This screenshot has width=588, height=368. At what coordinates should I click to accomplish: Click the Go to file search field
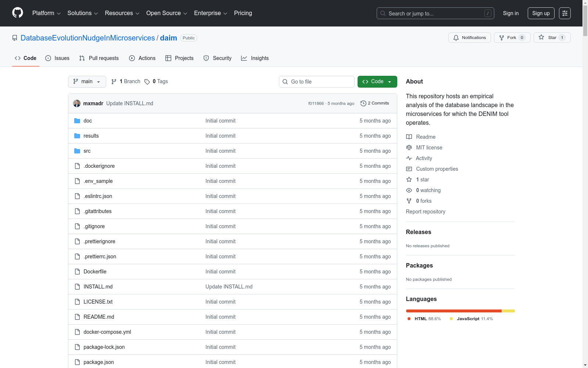point(317,82)
